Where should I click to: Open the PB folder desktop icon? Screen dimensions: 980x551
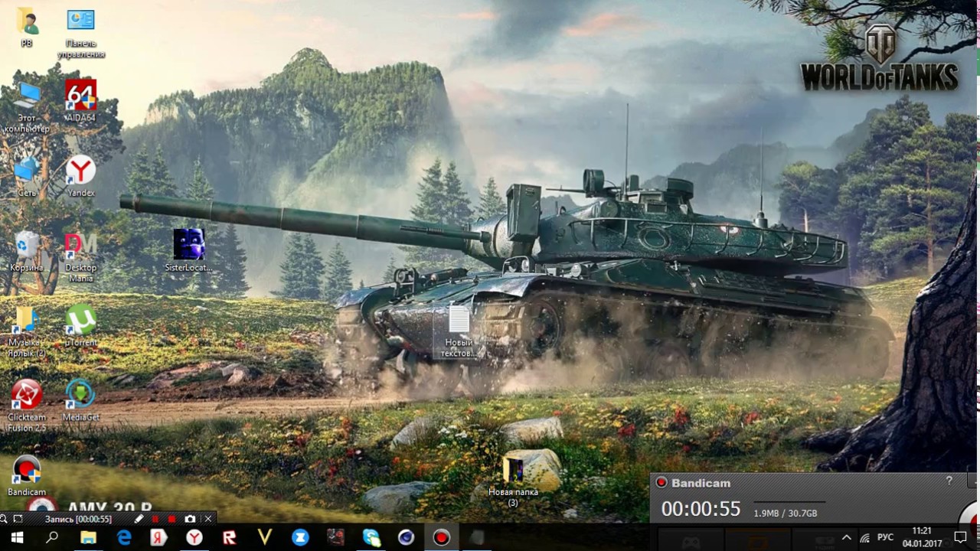pyautogui.click(x=27, y=27)
